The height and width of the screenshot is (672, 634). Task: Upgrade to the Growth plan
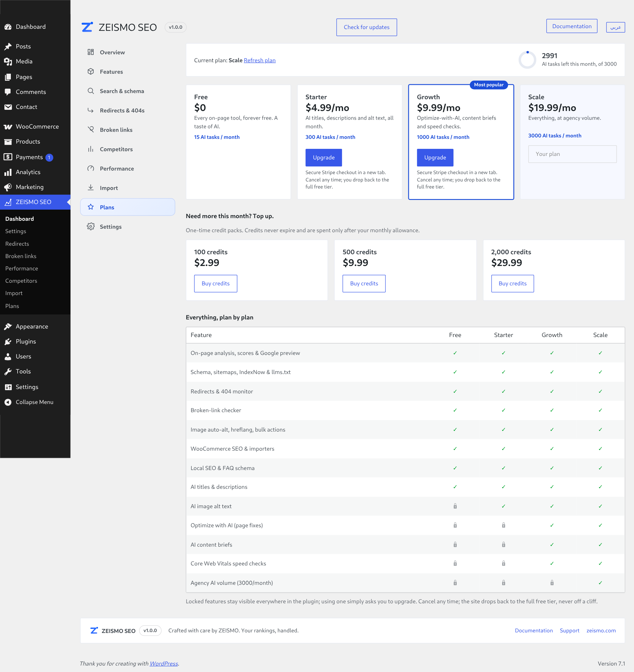click(435, 158)
